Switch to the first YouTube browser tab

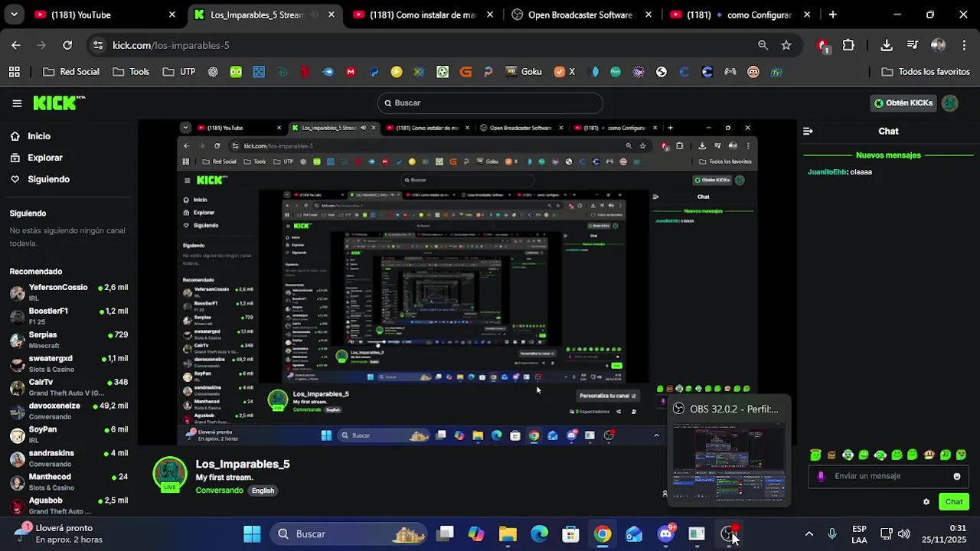coord(104,15)
